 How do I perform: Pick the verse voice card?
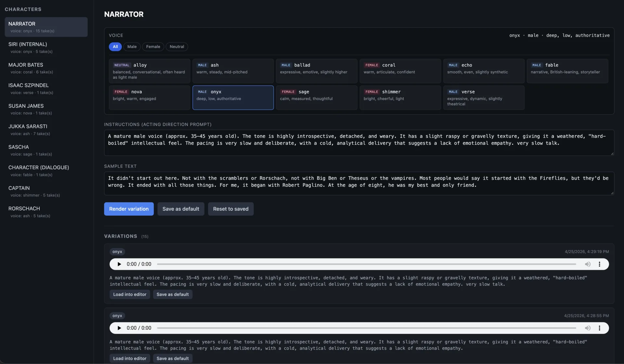(484, 97)
